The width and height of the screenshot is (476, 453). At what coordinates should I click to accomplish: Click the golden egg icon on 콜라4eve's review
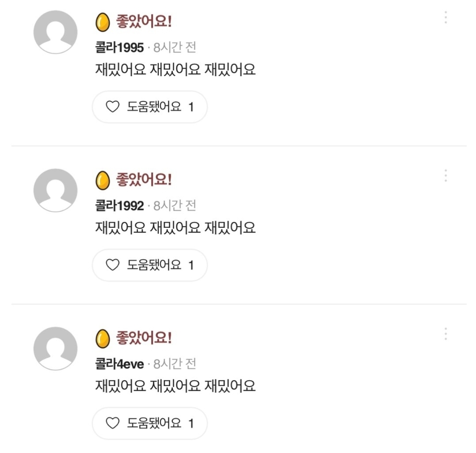(x=103, y=338)
